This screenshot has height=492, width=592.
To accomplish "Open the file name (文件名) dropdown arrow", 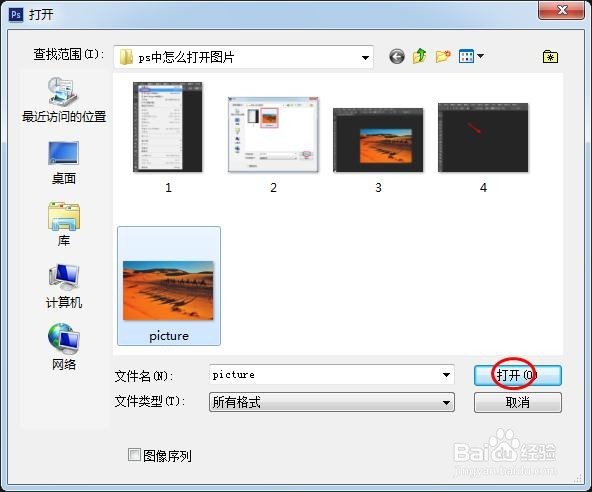I will (446, 375).
